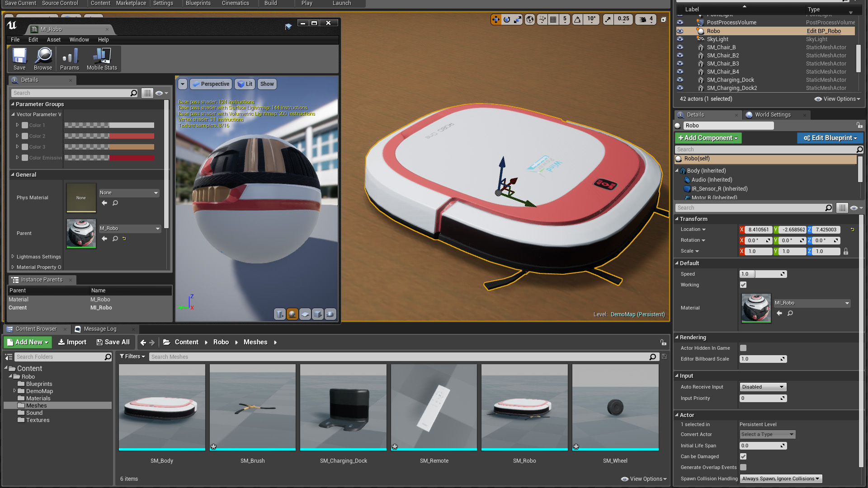
Task: Set preview mesh to sphere
Action: (x=292, y=314)
